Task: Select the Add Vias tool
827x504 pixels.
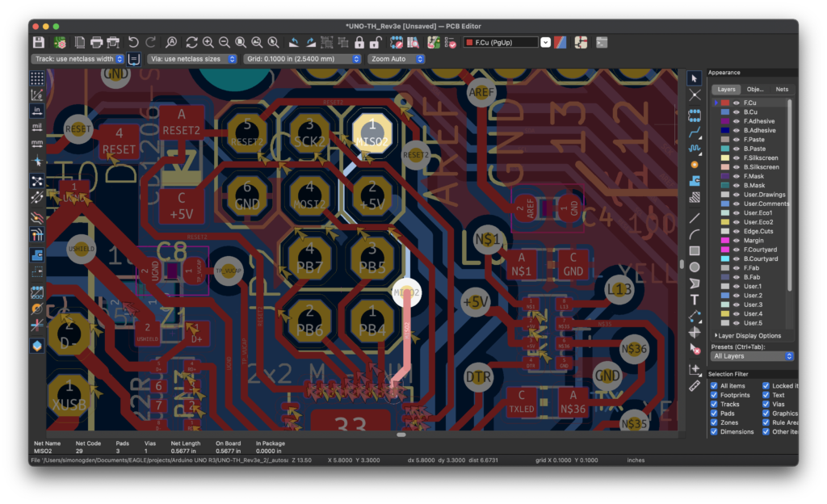Action: click(x=695, y=165)
